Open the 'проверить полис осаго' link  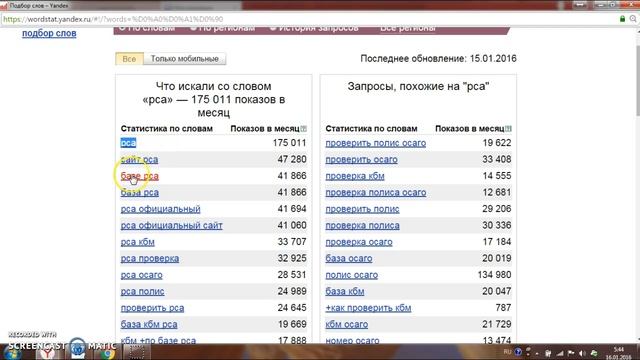tap(376, 143)
